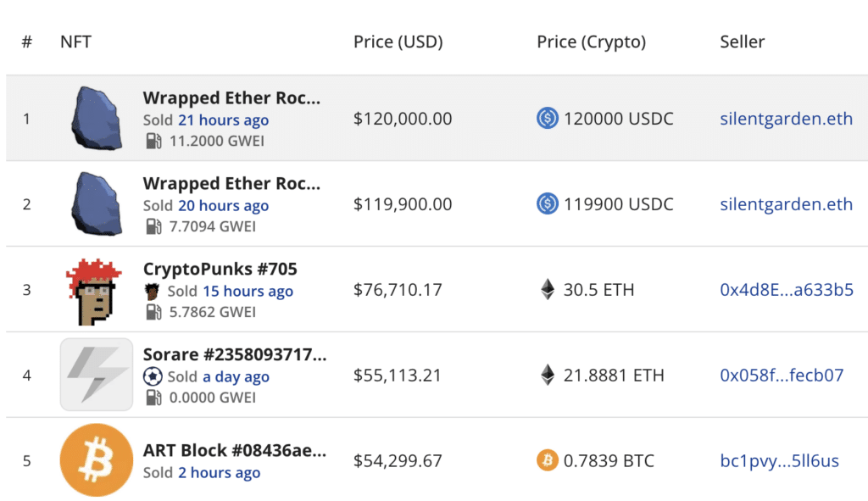868x501 pixels.
Task: Click the gas pump icon beside 11.2000 GWEI
Action: coord(153,141)
